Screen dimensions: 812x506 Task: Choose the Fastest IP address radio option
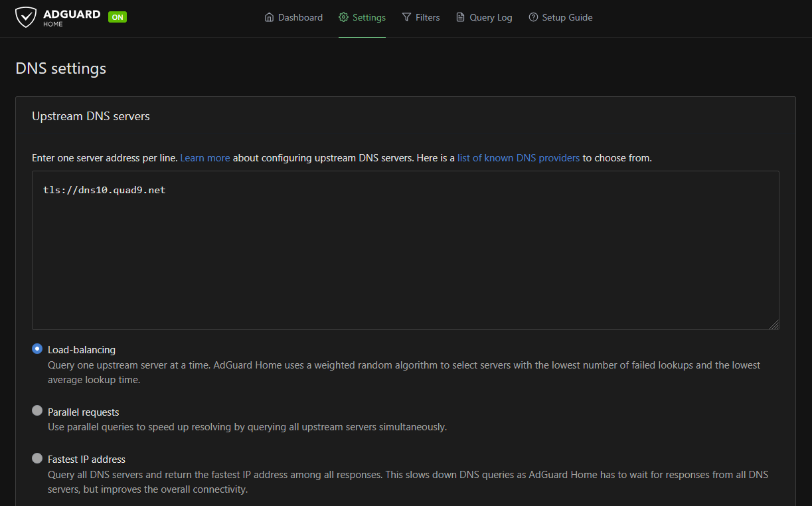37,458
